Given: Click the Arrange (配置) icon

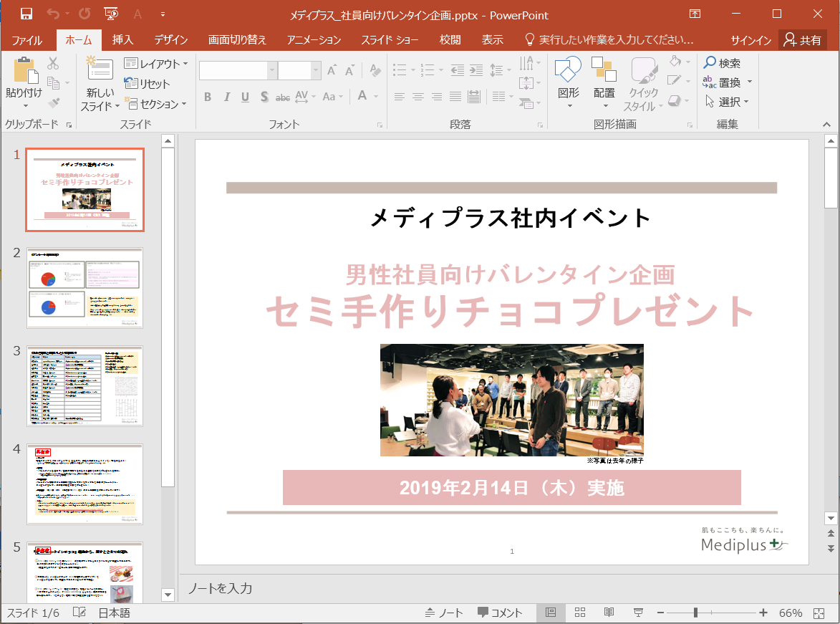Looking at the screenshot, I should tap(604, 69).
